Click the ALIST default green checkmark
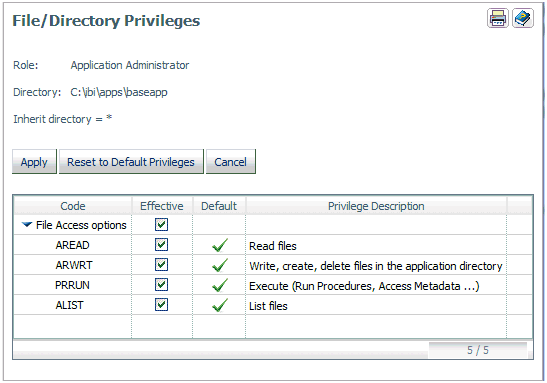The width and height of the screenshot is (547, 383). coord(220,305)
